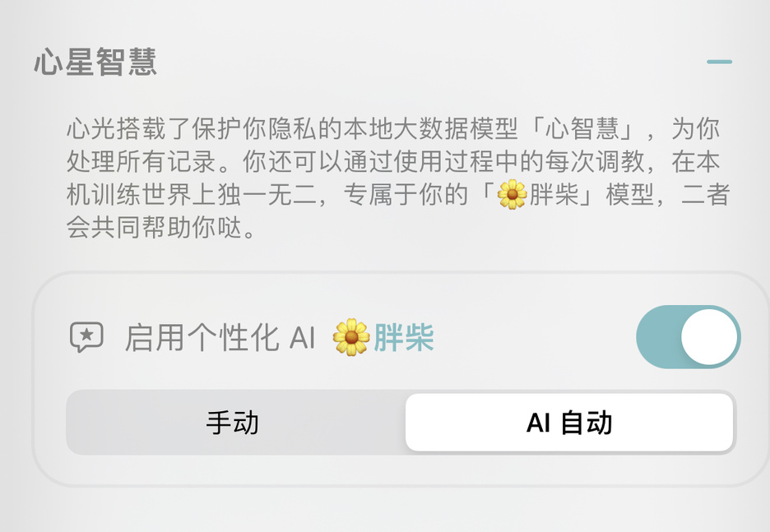The width and height of the screenshot is (770, 532).
Task: Click the sunflower emoji inside the description paragraph
Action: pos(512,195)
